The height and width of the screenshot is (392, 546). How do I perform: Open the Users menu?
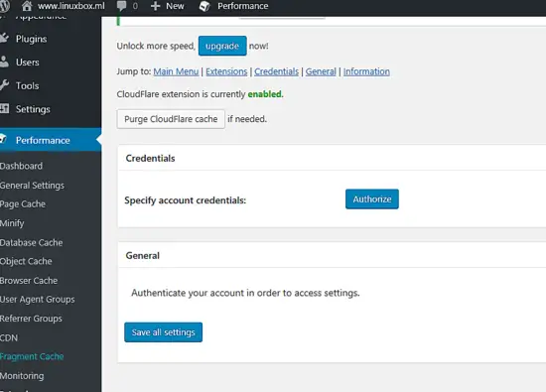28,63
